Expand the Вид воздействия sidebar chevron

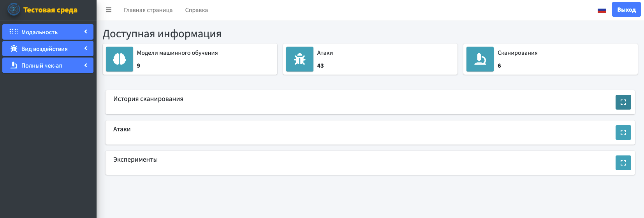pos(86,49)
